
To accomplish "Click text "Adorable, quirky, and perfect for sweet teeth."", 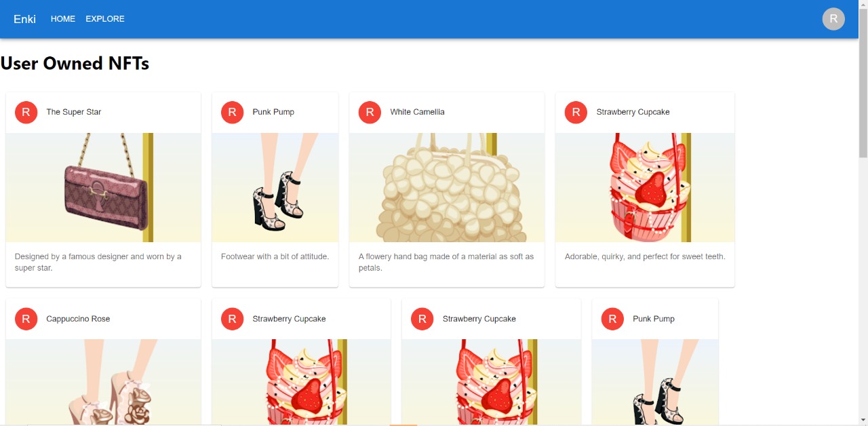I will coord(645,256).
